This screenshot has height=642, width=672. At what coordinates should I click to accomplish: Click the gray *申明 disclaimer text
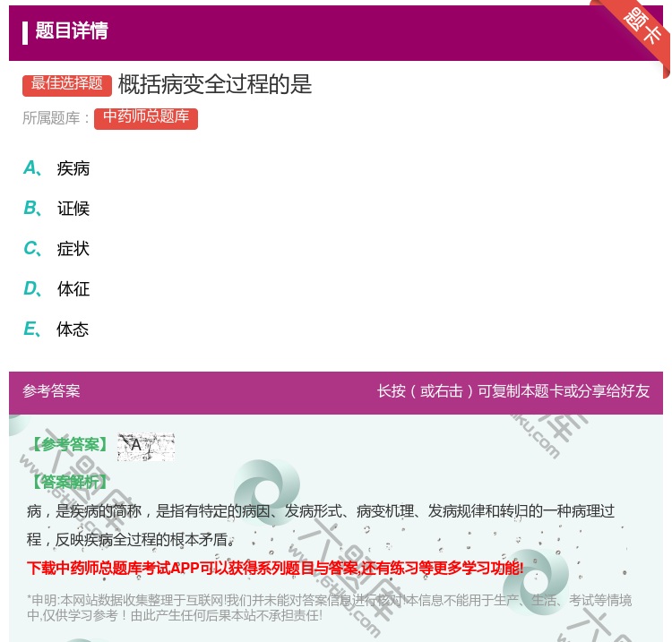point(329,608)
